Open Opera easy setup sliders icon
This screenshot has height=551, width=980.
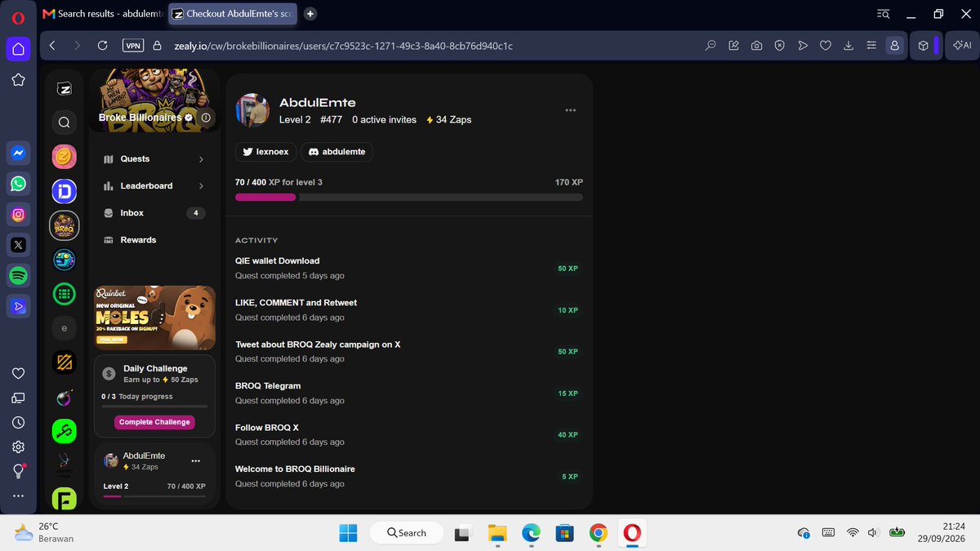point(871,46)
